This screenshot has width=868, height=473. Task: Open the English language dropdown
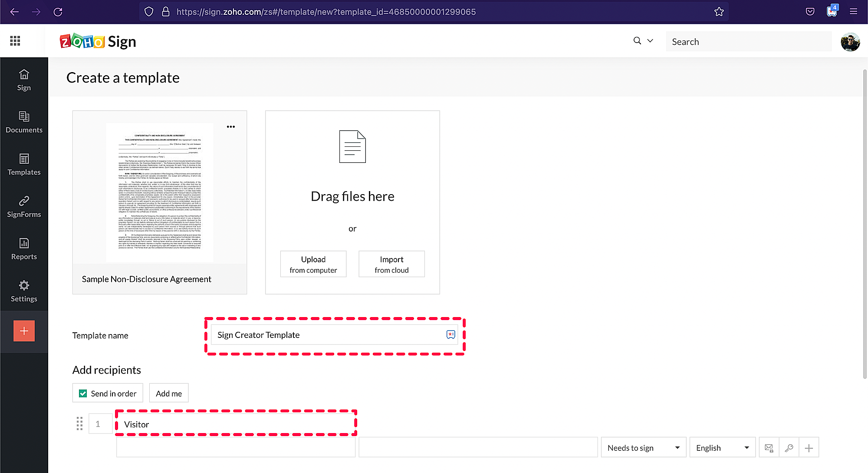tap(722, 448)
